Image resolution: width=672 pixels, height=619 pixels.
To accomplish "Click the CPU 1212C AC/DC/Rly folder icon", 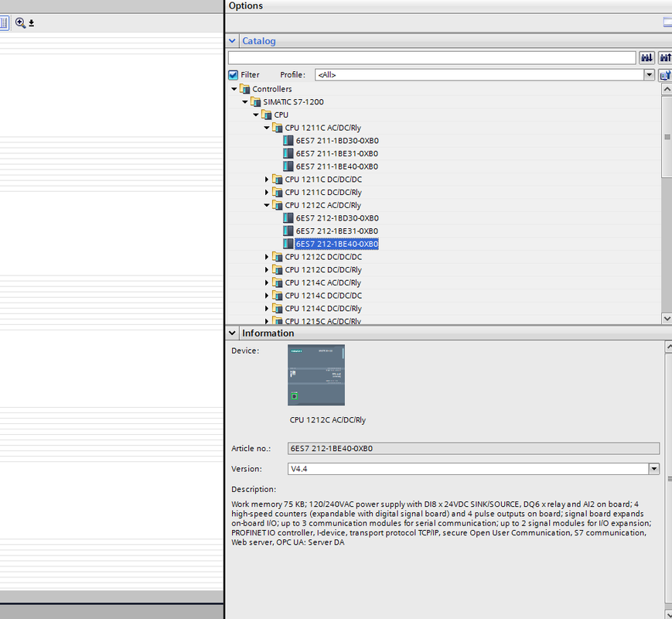I will tap(278, 205).
